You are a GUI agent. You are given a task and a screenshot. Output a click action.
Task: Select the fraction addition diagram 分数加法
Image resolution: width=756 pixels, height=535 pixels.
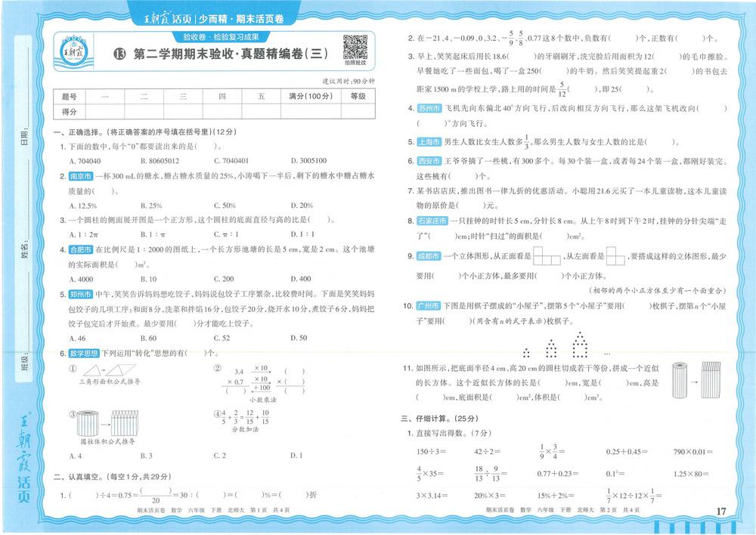(x=246, y=421)
